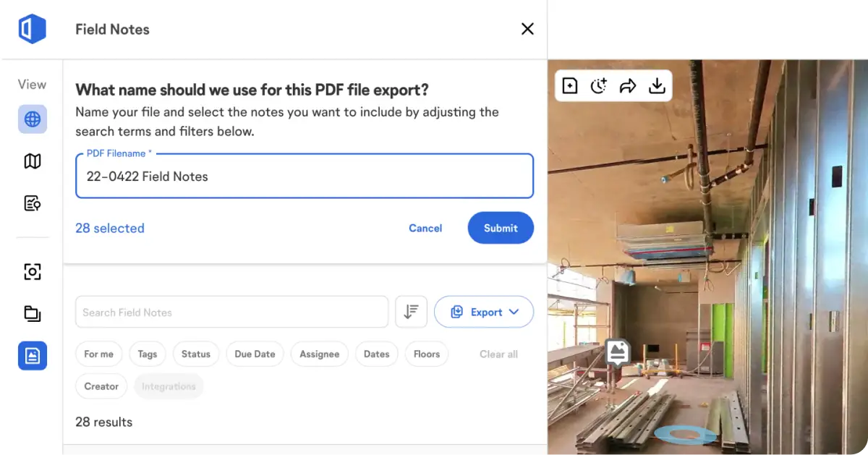
Task: Cancel the PDF export
Action: (x=425, y=228)
